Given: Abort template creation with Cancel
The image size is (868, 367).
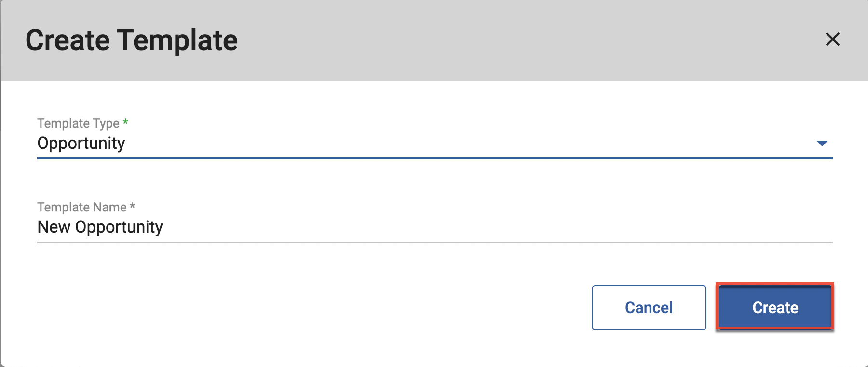Looking at the screenshot, I should (x=649, y=307).
